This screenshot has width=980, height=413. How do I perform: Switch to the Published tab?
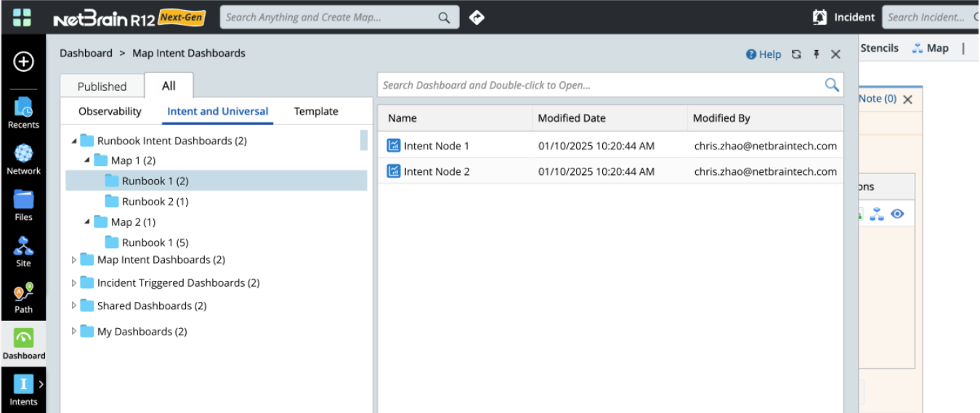click(x=102, y=86)
